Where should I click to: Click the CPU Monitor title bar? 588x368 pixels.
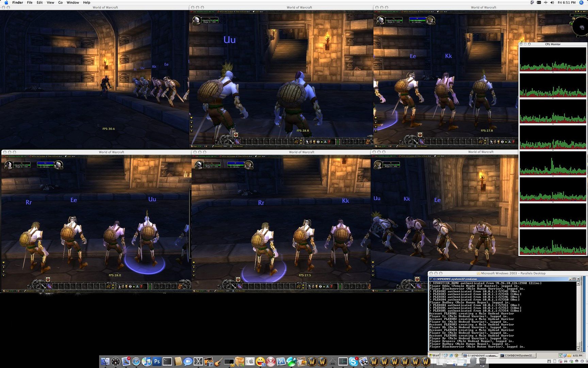[x=553, y=44]
